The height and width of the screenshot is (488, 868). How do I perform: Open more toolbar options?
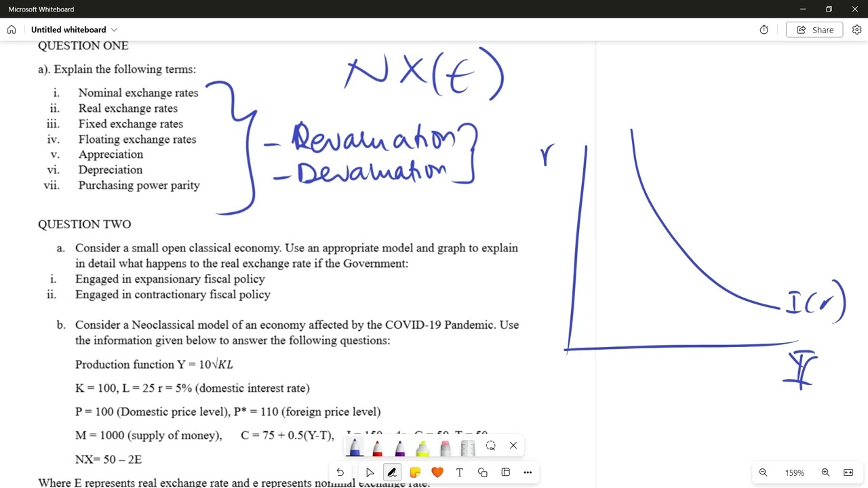point(528,472)
